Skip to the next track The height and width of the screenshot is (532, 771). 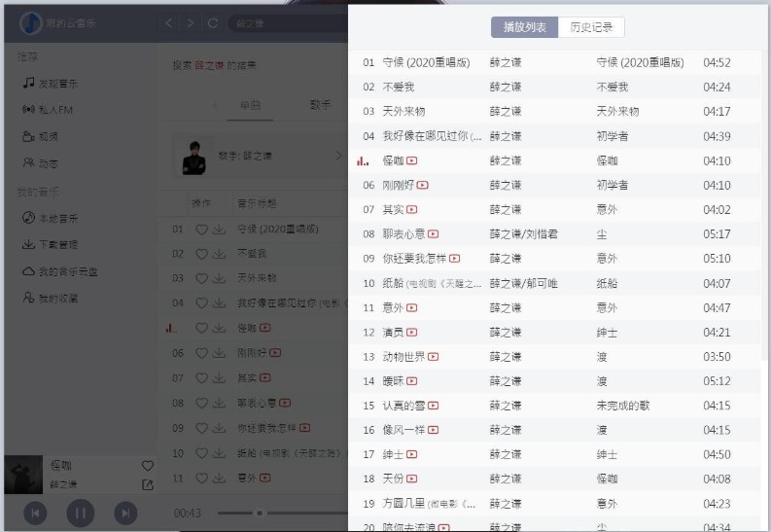coord(125,514)
